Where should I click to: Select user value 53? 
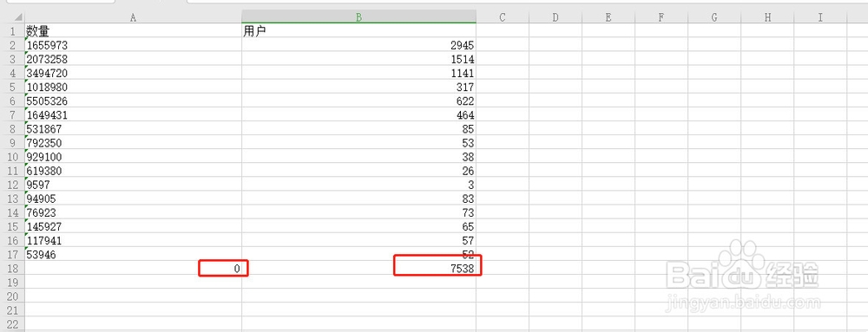[x=358, y=142]
